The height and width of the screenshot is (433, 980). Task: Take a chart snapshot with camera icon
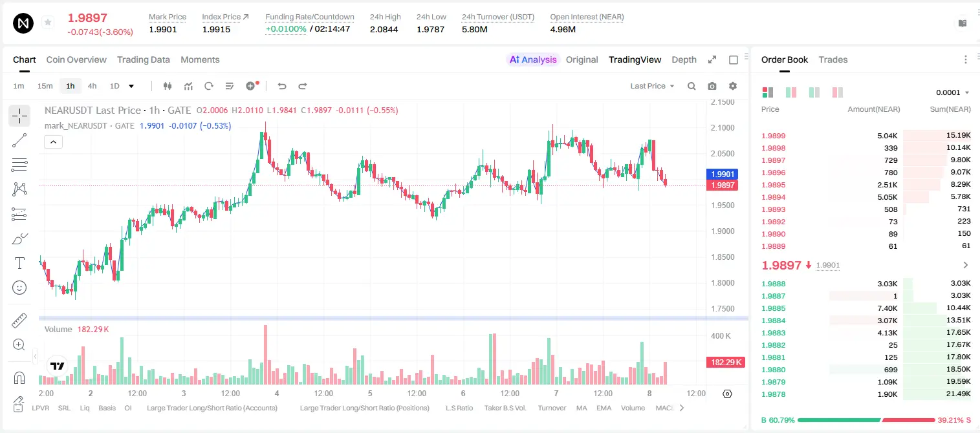(x=712, y=86)
